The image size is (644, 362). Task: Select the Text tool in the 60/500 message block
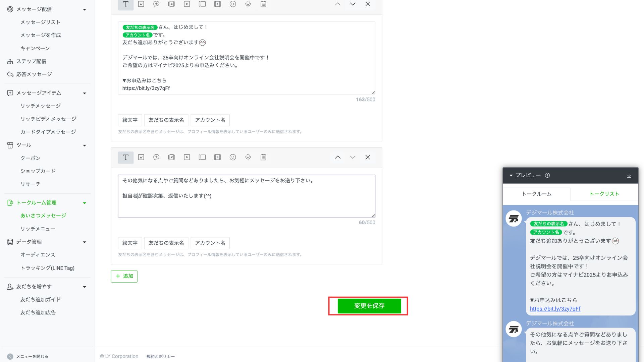125,157
